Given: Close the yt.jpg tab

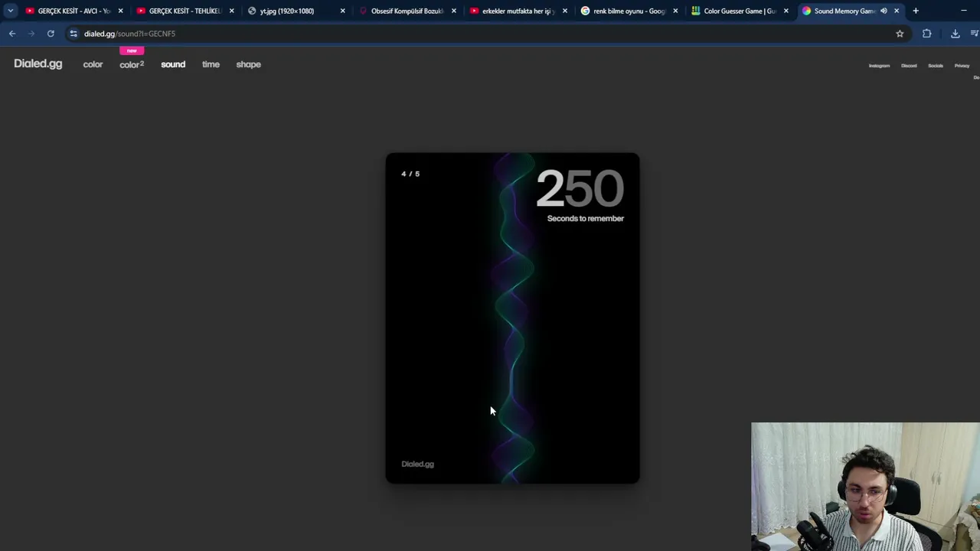Looking at the screenshot, I should click(342, 11).
